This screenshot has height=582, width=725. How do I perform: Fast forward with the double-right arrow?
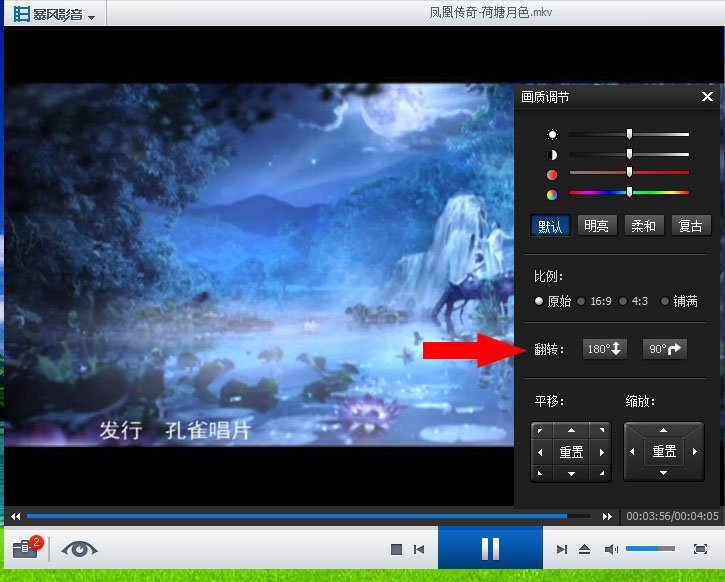607,516
